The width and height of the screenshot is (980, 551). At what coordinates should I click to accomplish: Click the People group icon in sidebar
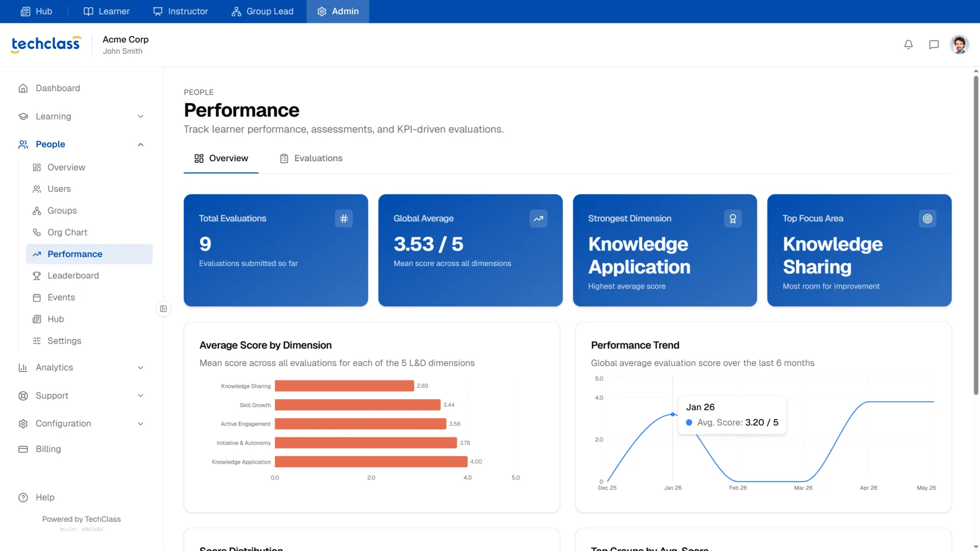pyautogui.click(x=23, y=144)
